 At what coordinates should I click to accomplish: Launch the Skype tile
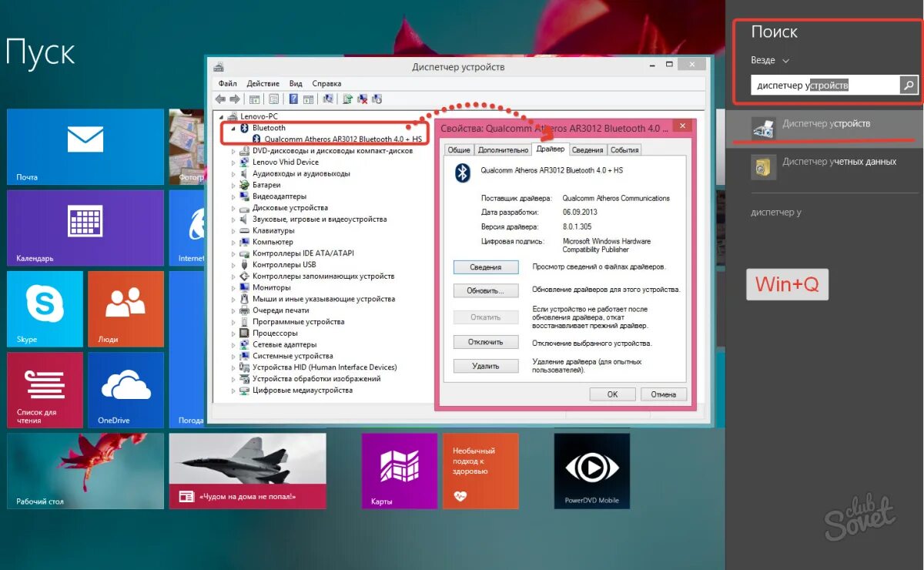point(45,309)
